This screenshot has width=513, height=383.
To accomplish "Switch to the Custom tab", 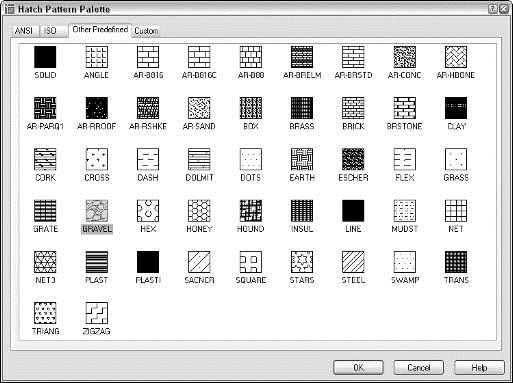I will 146,31.
